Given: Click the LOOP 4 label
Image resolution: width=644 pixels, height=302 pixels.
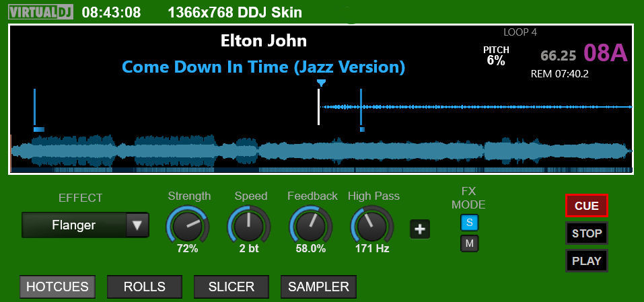Looking at the screenshot, I should tap(520, 32).
